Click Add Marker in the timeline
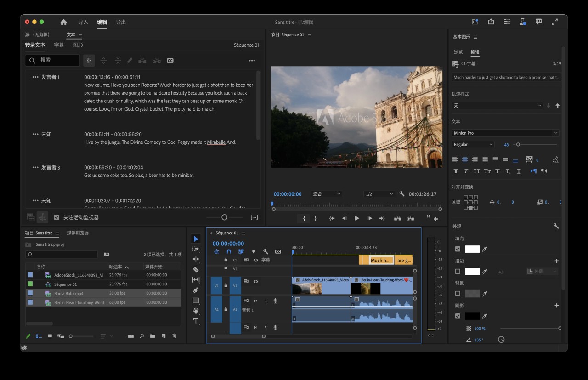 [x=253, y=251]
